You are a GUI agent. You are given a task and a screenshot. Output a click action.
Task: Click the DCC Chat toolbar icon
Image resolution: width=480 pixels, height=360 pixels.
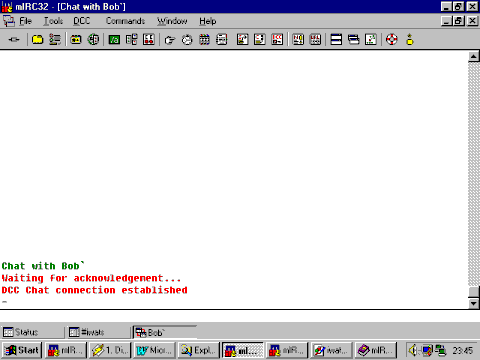[x=260, y=40]
